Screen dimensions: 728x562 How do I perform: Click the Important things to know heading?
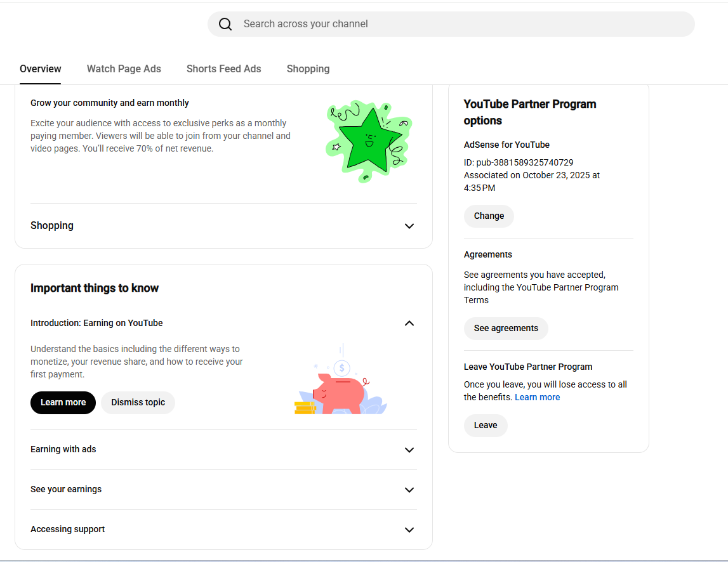coord(95,288)
